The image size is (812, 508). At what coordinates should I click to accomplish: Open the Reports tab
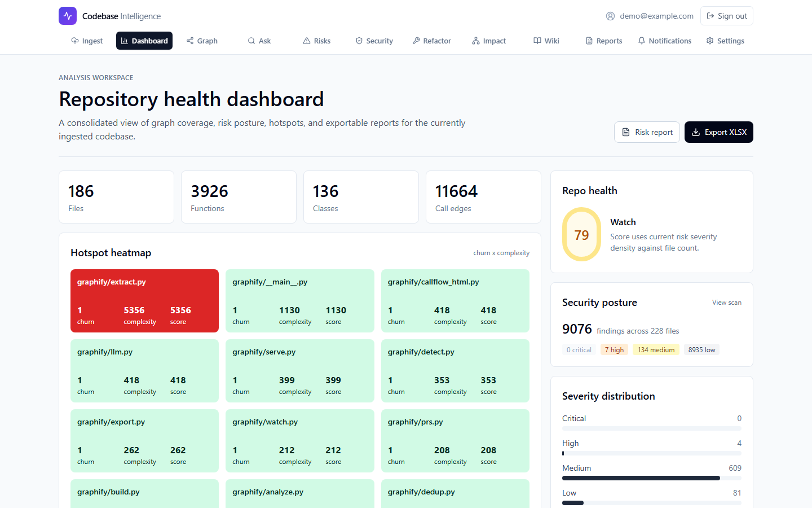pyautogui.click(x=604, y=41)
